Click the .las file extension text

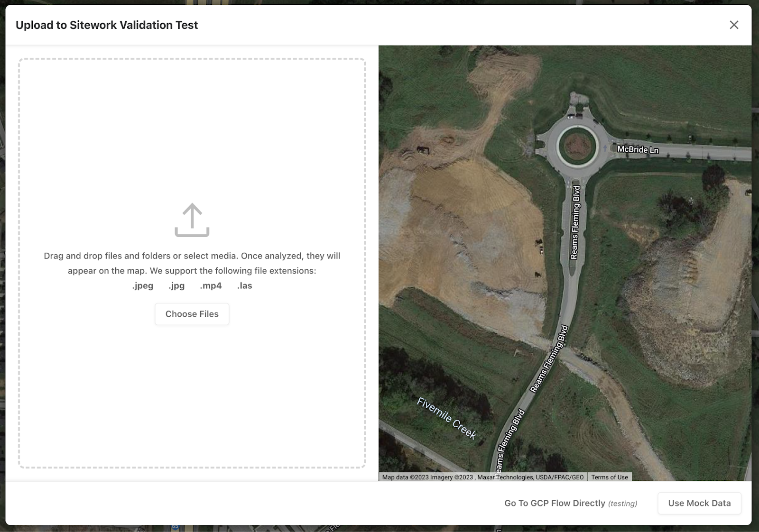[245, 285]
